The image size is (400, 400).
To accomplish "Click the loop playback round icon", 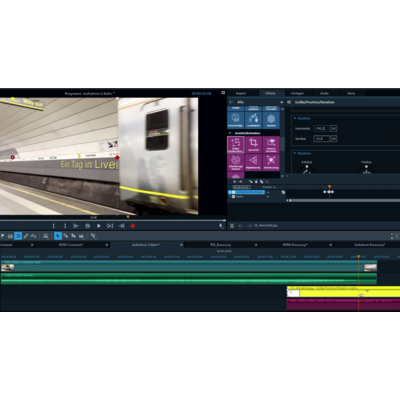I will (x=87, y=226).
